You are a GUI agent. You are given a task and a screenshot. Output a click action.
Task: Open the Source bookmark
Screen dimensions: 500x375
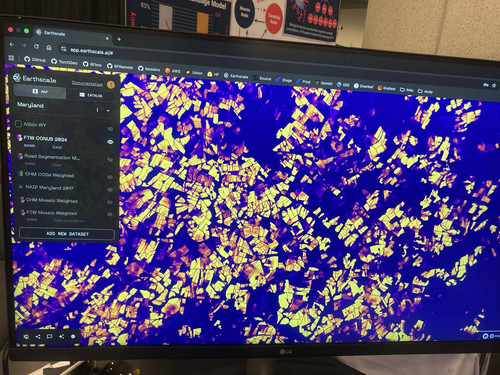click(262, 78)
